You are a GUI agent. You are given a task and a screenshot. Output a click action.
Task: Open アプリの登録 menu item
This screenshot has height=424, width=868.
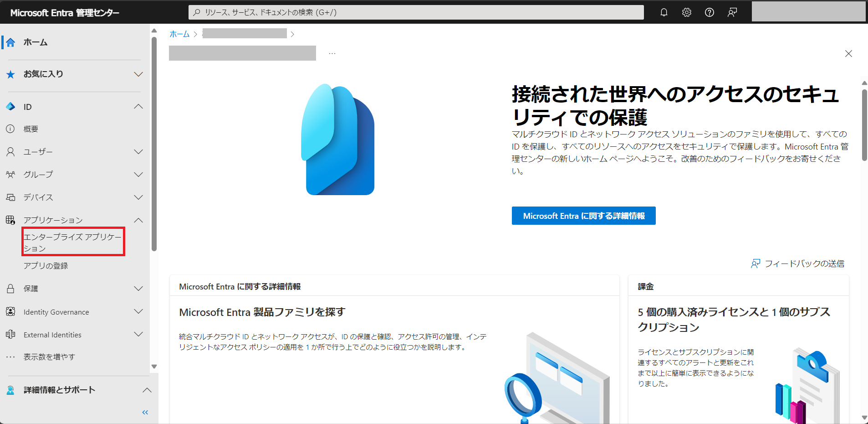[x=46, y=266]
